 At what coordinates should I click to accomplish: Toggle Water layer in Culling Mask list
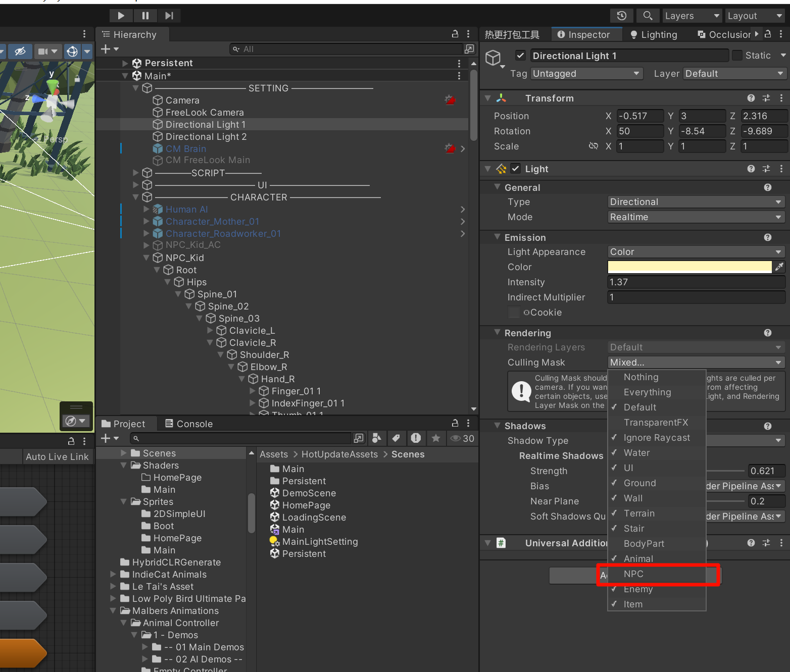point(657,453)
